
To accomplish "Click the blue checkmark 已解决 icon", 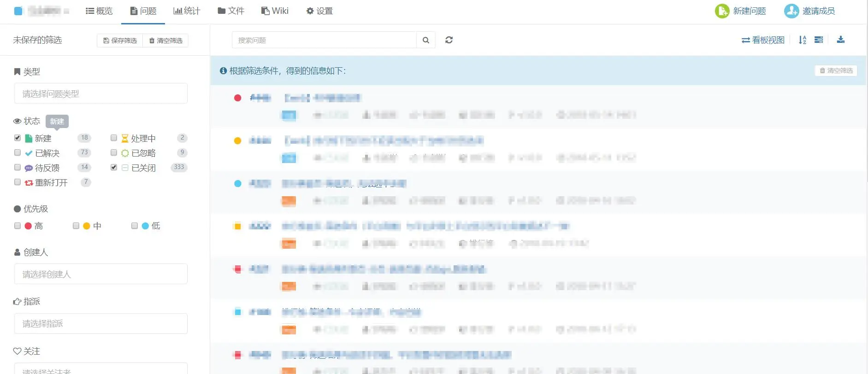I will 29,153.
